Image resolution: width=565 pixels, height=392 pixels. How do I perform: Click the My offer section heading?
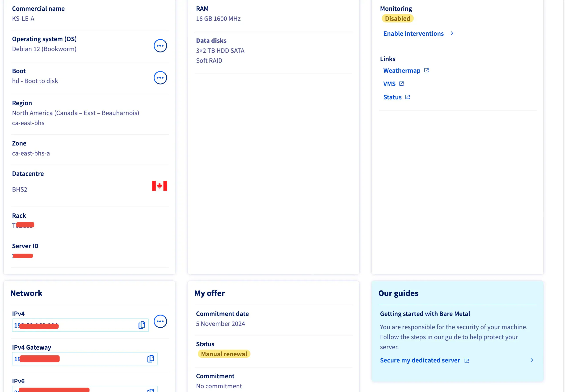[x=210, y=293]
